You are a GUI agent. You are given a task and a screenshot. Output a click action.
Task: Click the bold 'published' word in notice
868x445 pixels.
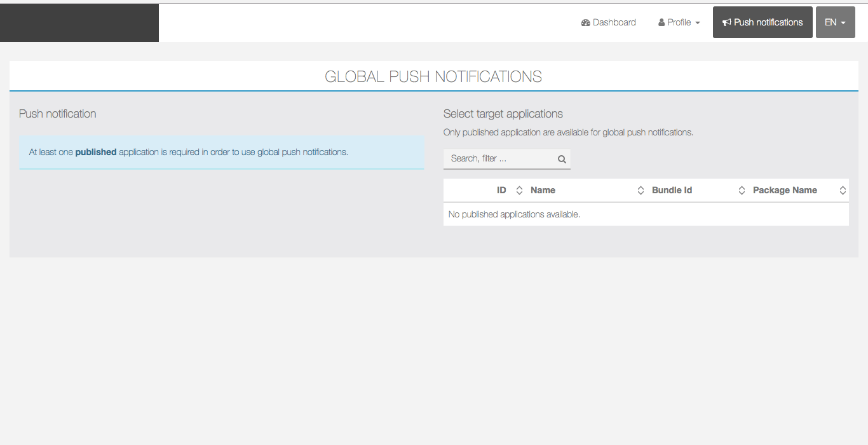(96, 153)
